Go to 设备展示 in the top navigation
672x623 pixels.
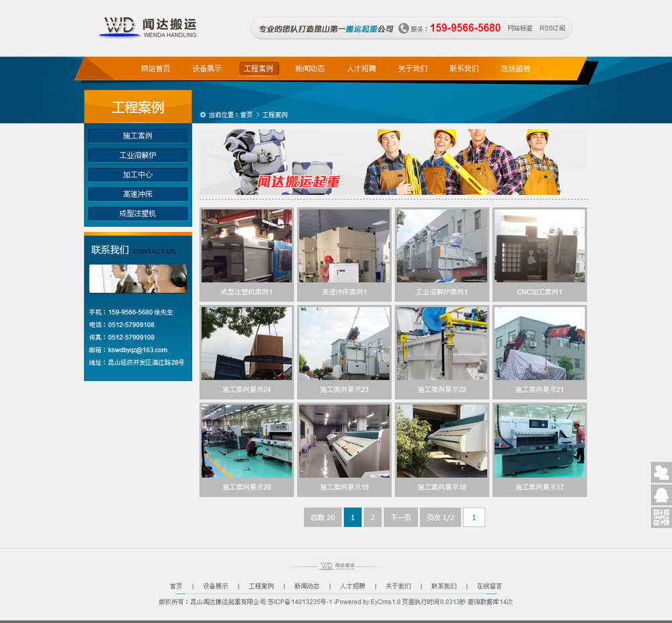[x=207, y=69]
